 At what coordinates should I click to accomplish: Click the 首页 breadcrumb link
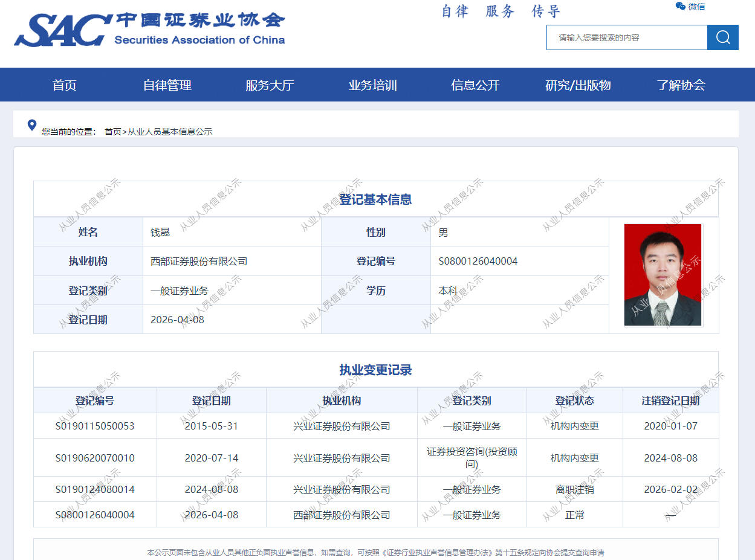tap(112, 132)
